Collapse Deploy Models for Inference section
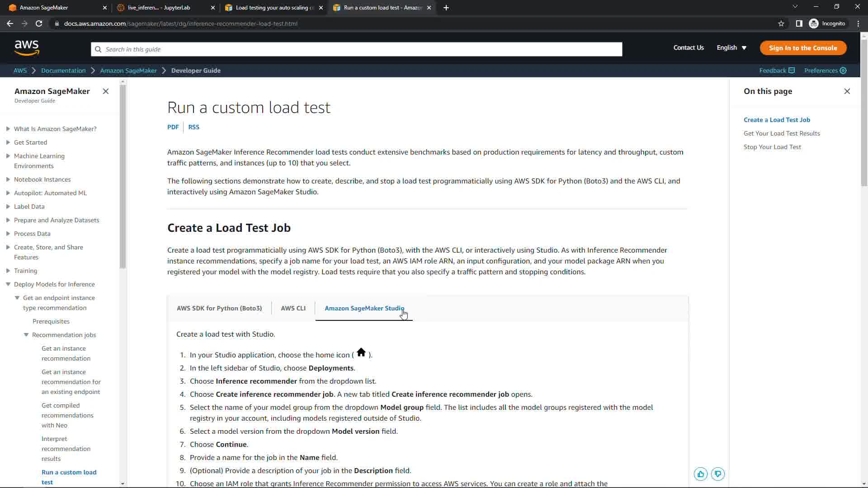The height and width of the screenshot is (488, 868). click(x=8, y=284)
